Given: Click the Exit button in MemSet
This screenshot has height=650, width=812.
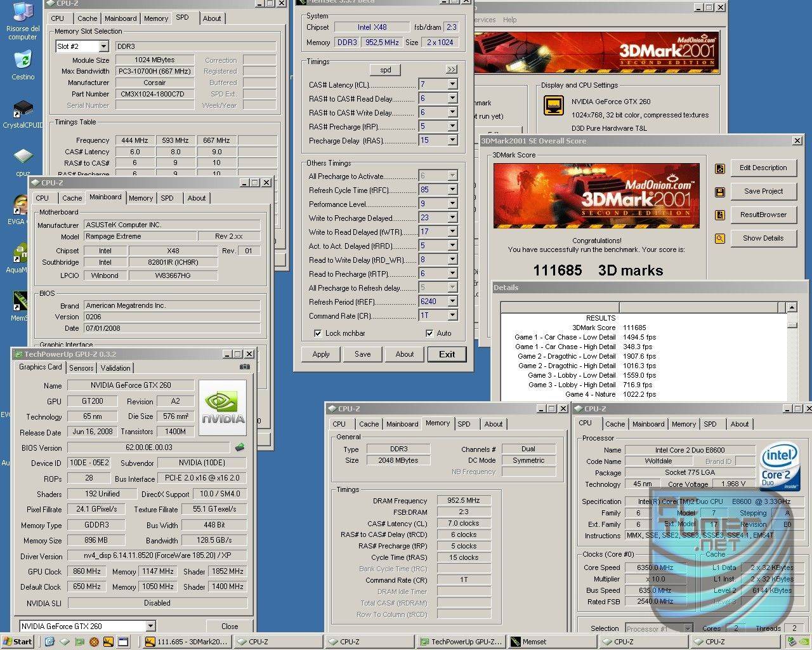Looking at the screenshot, I should point(447,354).
